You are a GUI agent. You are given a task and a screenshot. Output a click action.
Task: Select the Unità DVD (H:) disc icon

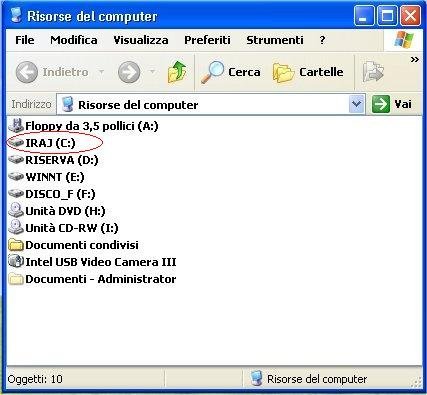tap(16, 210)
